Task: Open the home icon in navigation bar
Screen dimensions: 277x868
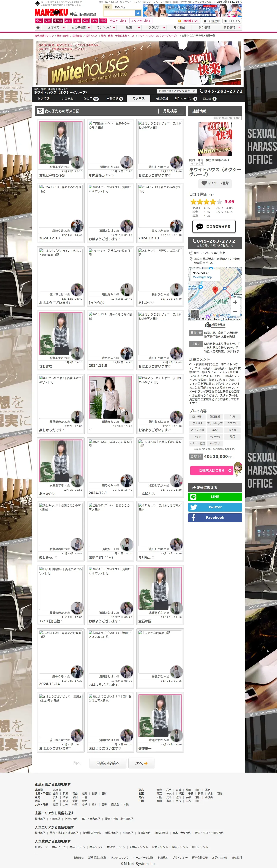Action: point(38,28)
